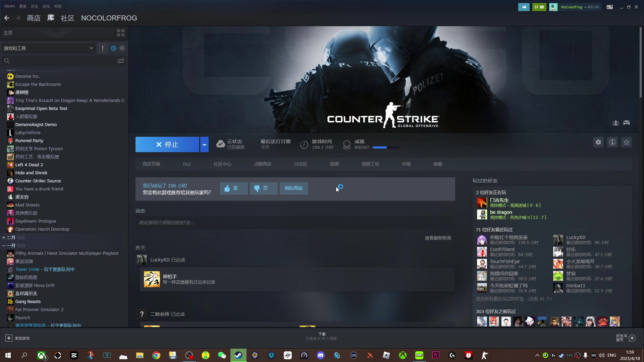
Task: Open the Steam menu
Action: (x=9, y=6)
